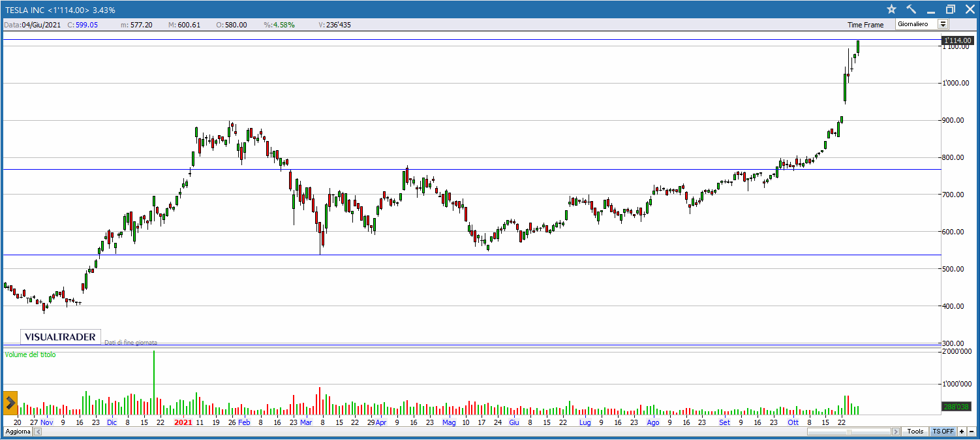
Task: Expand the orange chevron side panel
Action: [x=10, y=403]
